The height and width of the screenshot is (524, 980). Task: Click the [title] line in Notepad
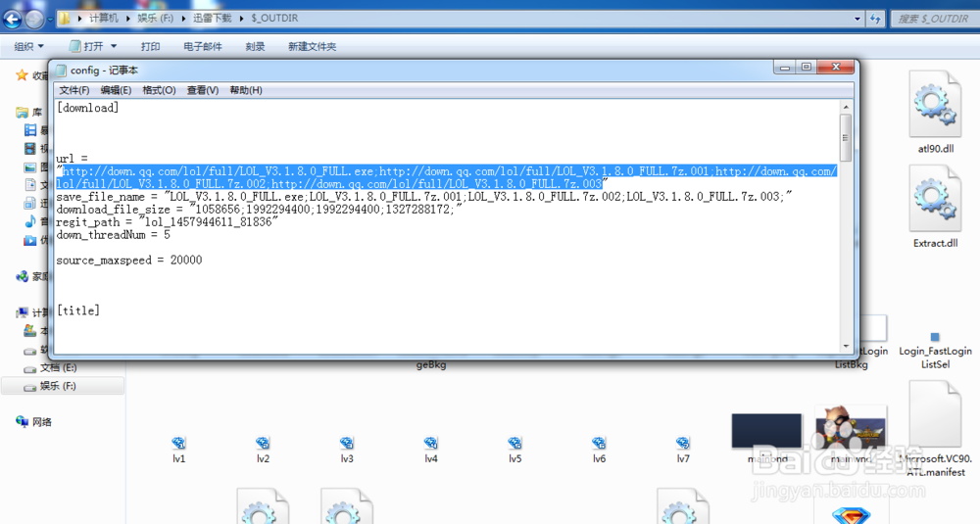(78, 310)
